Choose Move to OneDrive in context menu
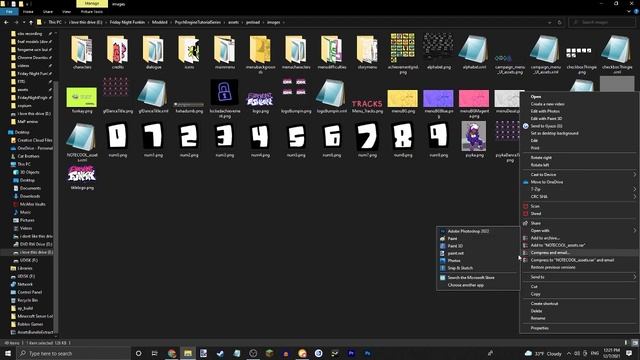 click(x=547, y=182)
